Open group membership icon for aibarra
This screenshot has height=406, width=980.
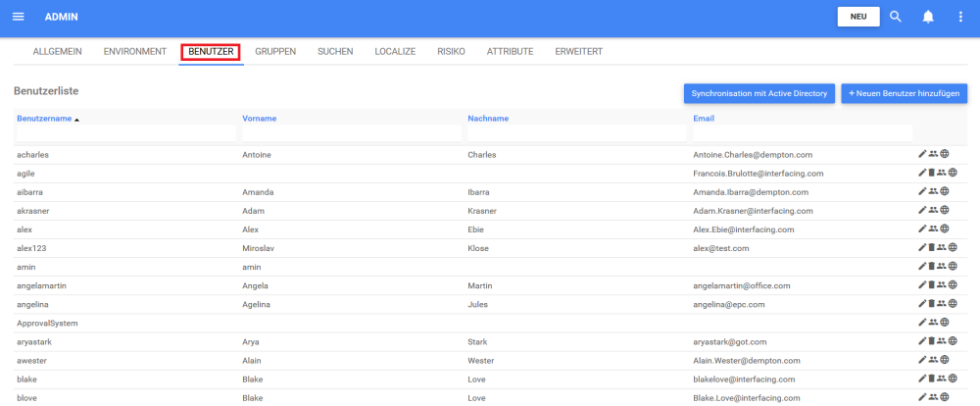tap(933, 191)
